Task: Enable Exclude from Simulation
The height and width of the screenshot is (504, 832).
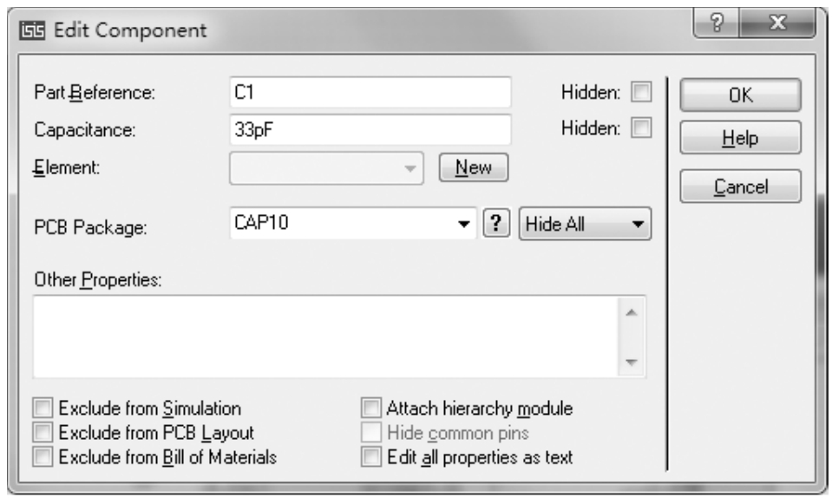Action: (x=43, y=407)
